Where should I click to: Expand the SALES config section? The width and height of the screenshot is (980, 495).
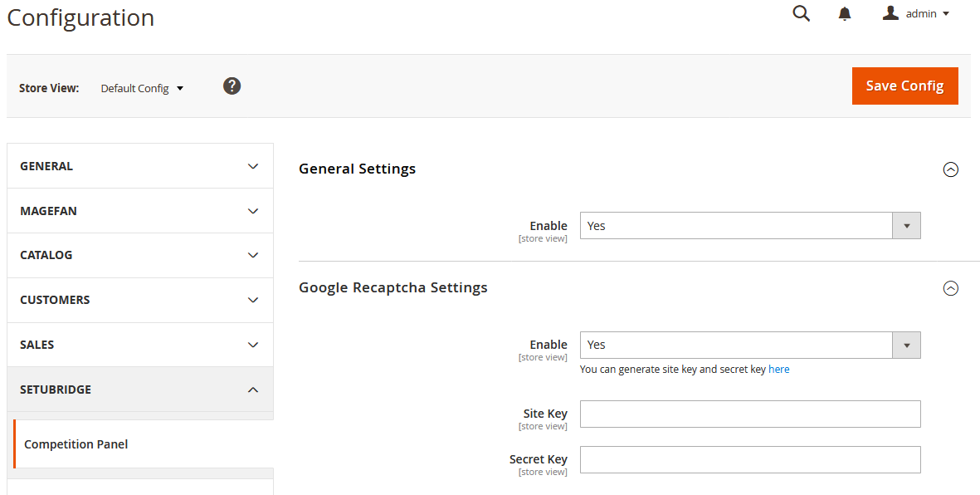coord(139,345)
